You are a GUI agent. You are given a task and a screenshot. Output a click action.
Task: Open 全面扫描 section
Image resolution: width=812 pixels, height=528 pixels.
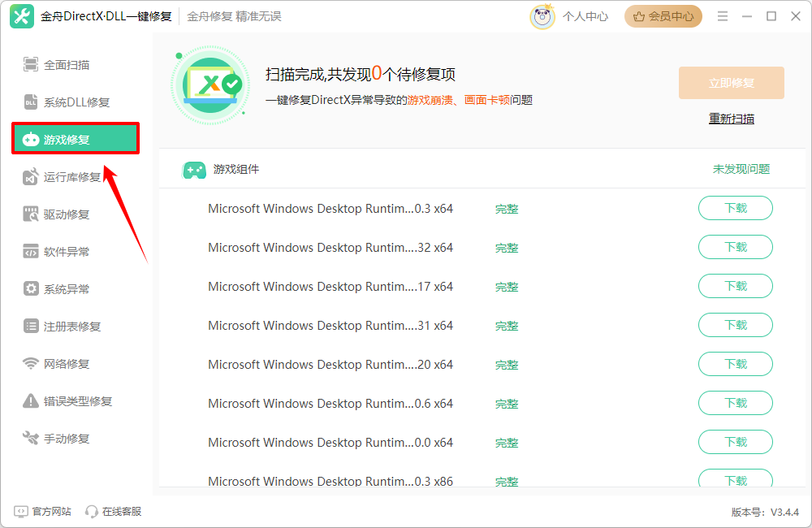click(67, 65)
